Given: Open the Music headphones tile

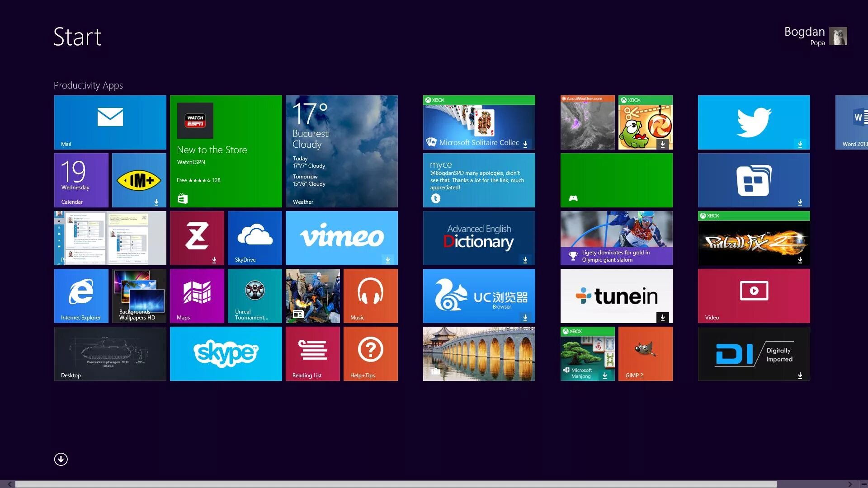Looking at the screenshot, I should [370, 296].
